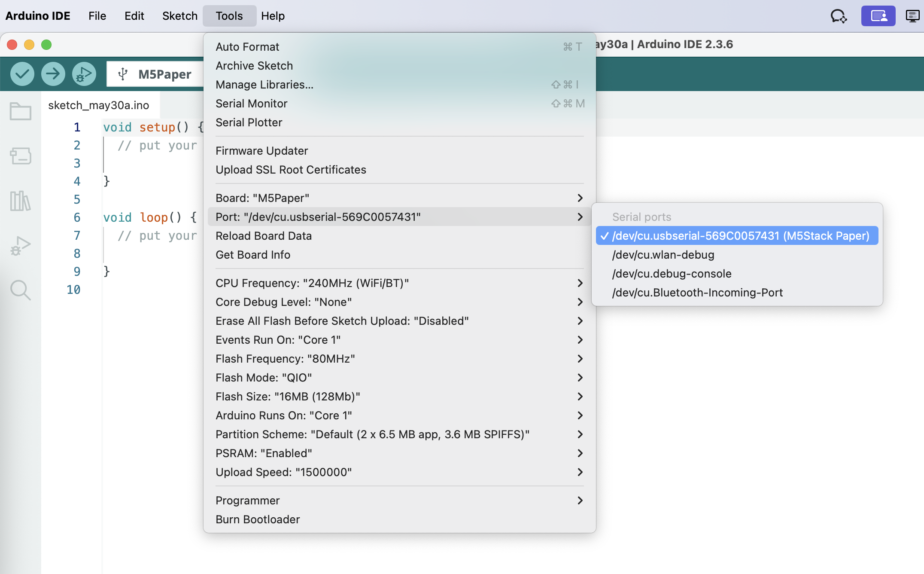The width and height of the screenshot is (924, 574).
Task: Open the M5Paper board selector dropdown
Action: [x=155, y=74]
